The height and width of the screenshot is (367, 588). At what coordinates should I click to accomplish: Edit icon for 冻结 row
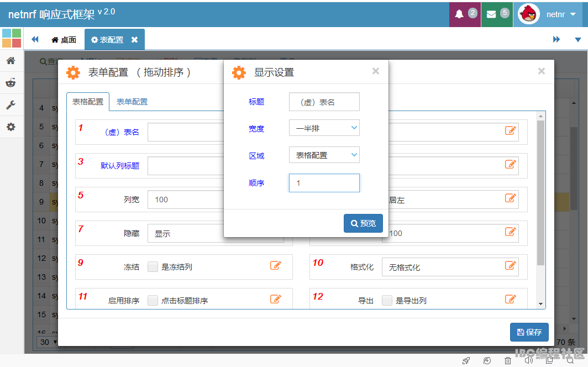coord(276,265)
